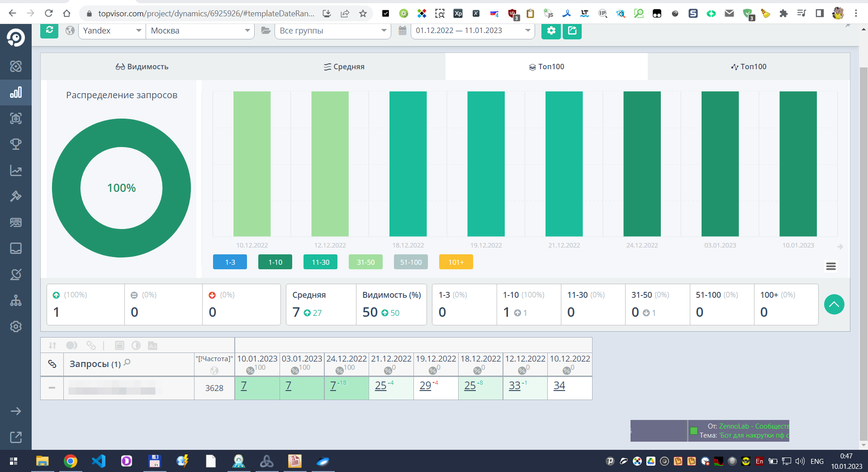Click the green refresh positions button
Image resolution: width=868 pixels, height=472 pixels.
point(49,30)
